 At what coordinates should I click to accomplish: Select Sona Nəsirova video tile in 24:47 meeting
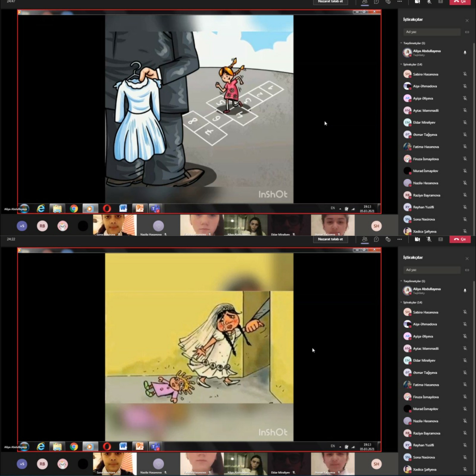[x=115, y=225]
